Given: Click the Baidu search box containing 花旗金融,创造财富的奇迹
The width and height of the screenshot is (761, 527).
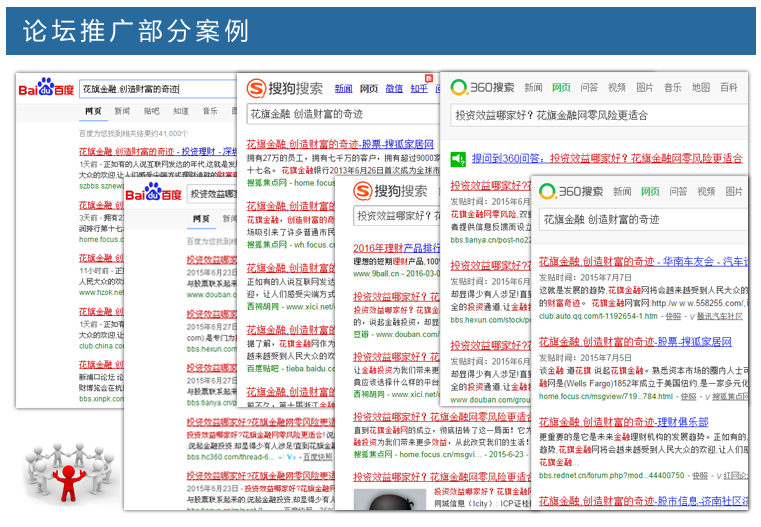Looking at the screenshot, I should click(158, 89).
